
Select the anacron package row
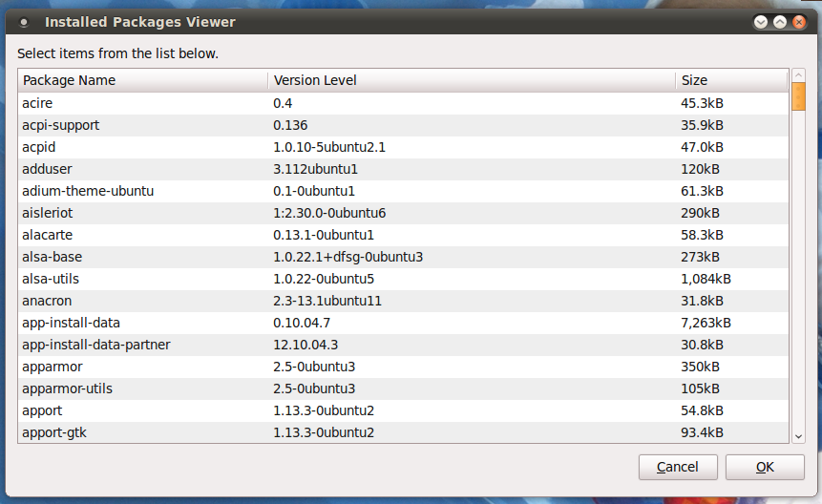404,302
